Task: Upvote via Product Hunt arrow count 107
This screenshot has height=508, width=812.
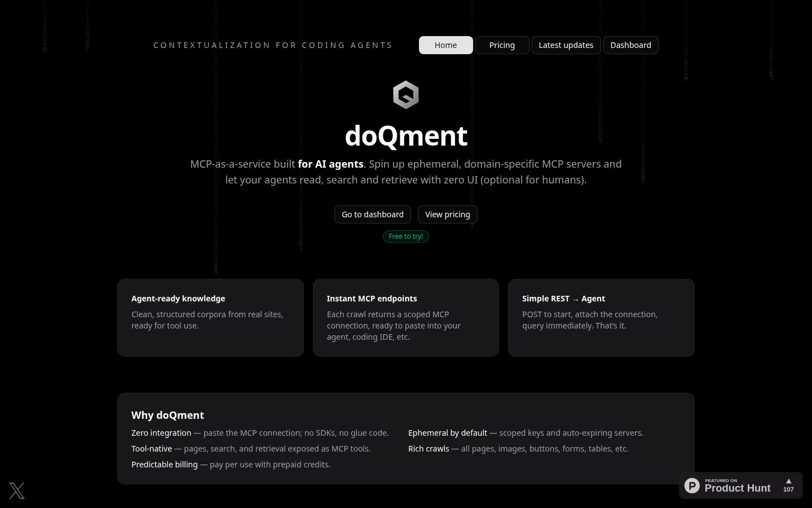Action: (x=788, y=485)
